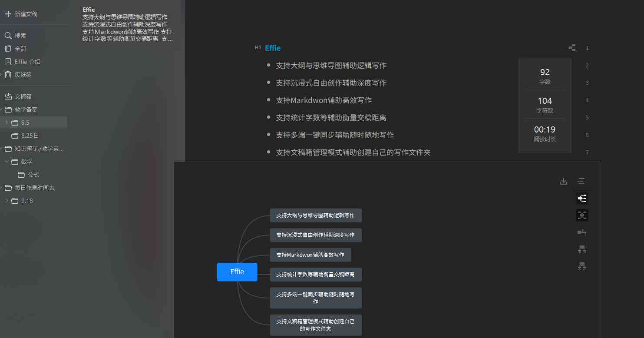
Task: Click the Effie 介绍 document icon
Action: (x=8, y=62)
